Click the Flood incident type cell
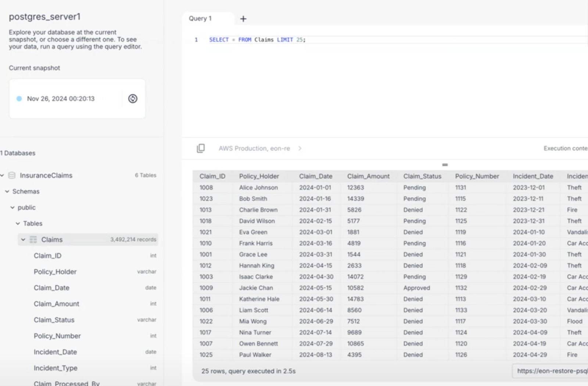Screen dimensions: 588x386 click(x=574, y=321)
